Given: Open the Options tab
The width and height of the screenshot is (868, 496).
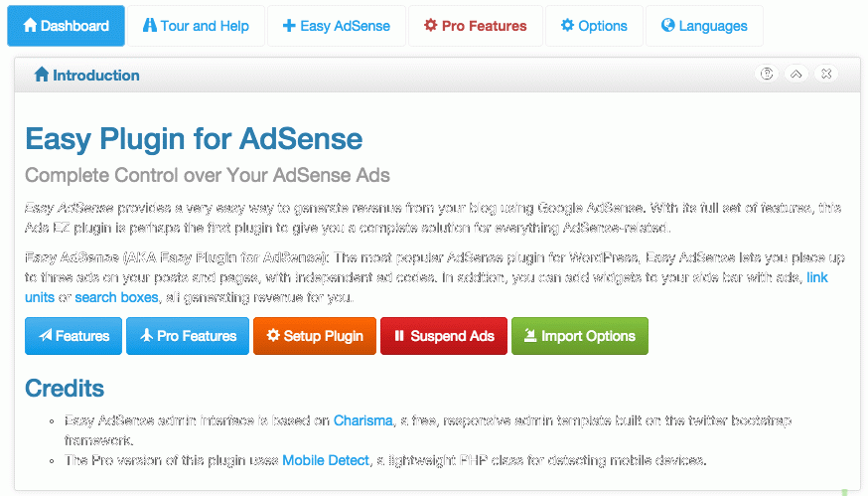Looking at the screenshot, I should tap(594, 26).
